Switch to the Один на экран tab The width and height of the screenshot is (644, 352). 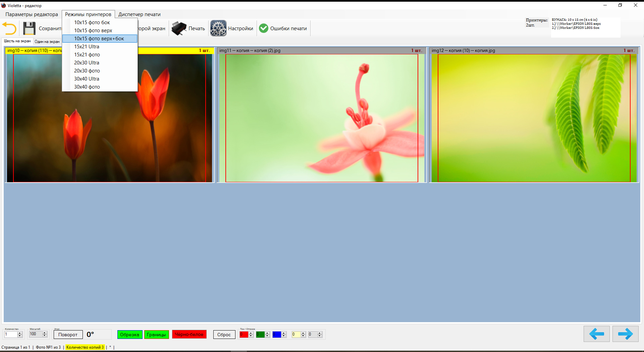click(x=47, y=42)
